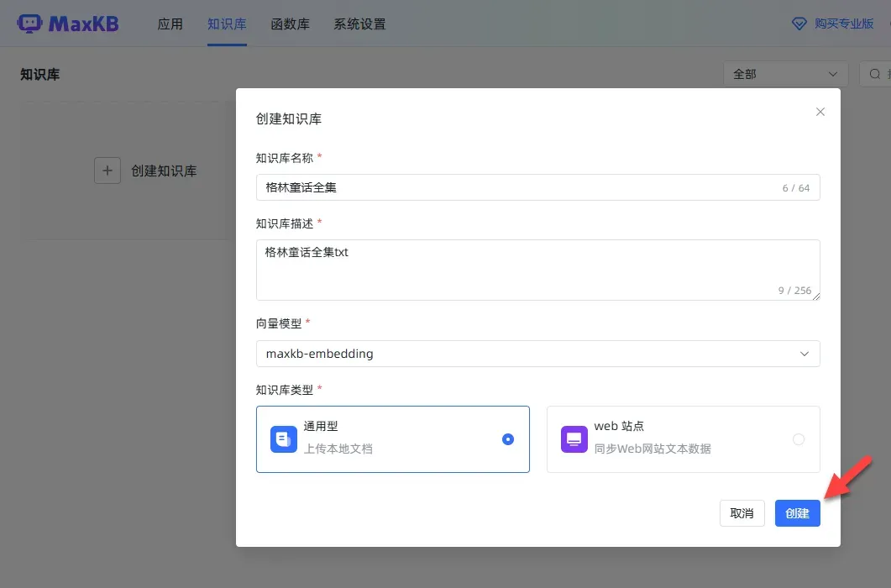The image size is (891, 588).
Task: Switch to the 应用 menu tab
Action: [170, 24]
